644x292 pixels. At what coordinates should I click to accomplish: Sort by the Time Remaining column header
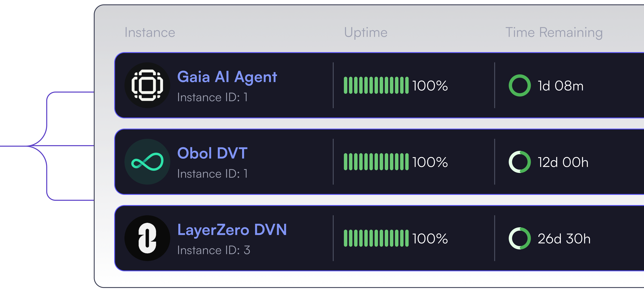[554, 32]
